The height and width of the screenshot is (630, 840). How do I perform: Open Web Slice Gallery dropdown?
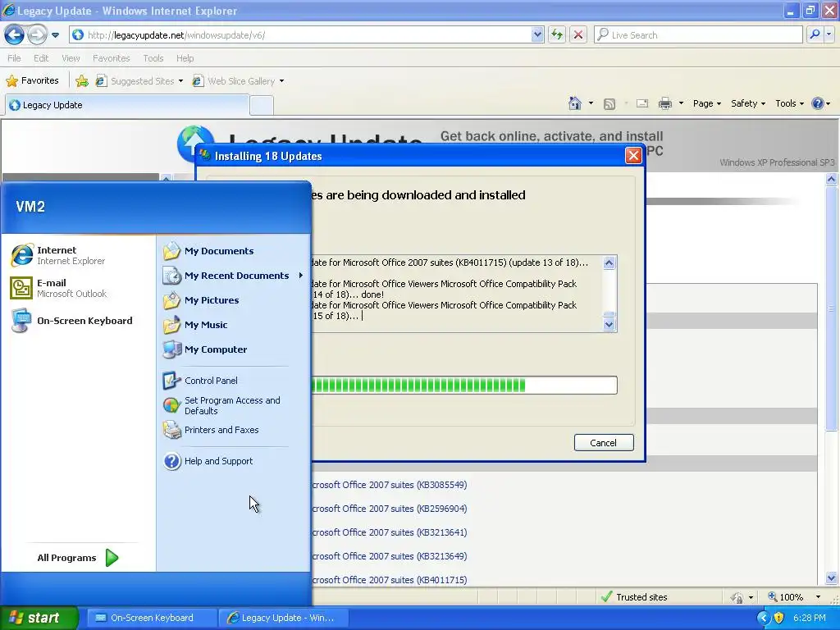[239, 81]
